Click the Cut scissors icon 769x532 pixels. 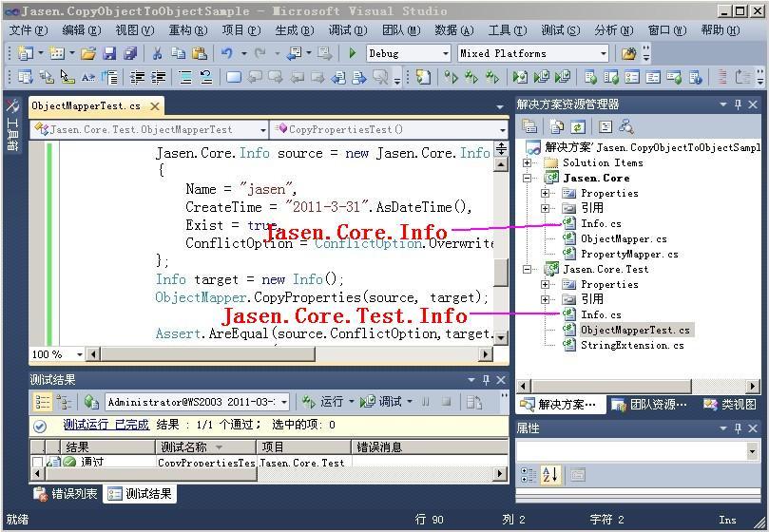click(x=158, y=53)
